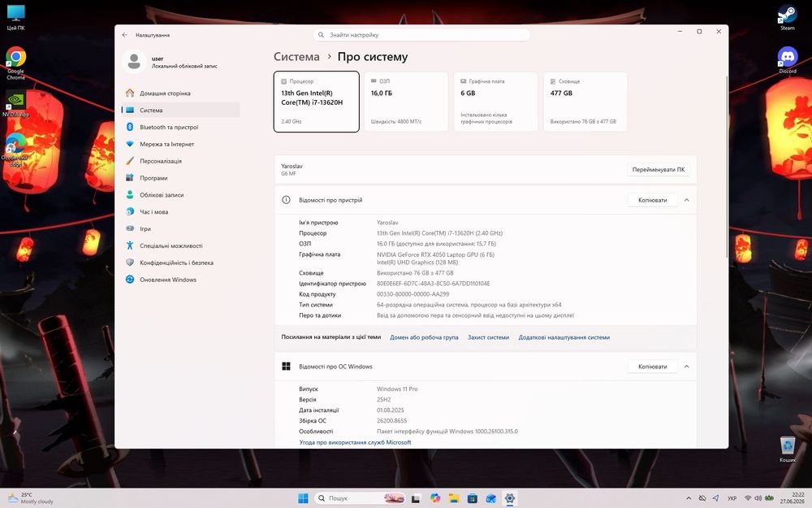Copy device info with Копіювати button
Viewport: 812px width, 508px height.
(653, 200)
